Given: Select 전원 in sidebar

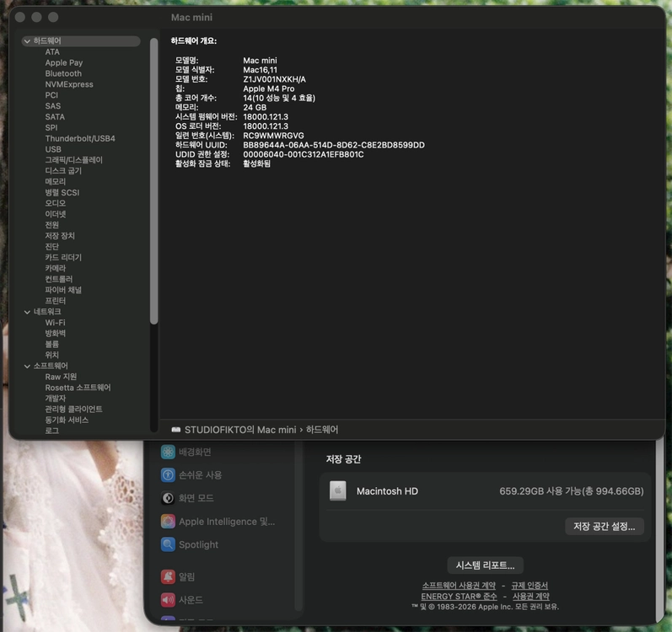Looking at the screenshot, I should click(52, 225).
